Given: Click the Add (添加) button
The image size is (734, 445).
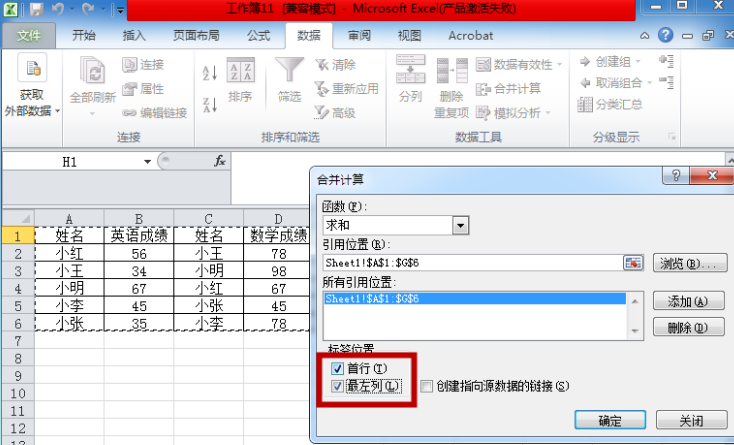Looking at the screenshot, I should pos(689,301).
